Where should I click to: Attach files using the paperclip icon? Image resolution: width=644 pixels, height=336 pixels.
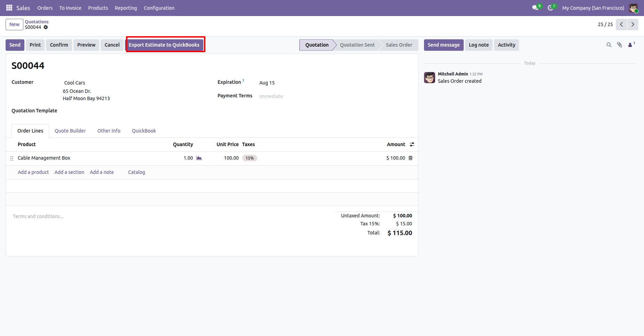(620, 45)
